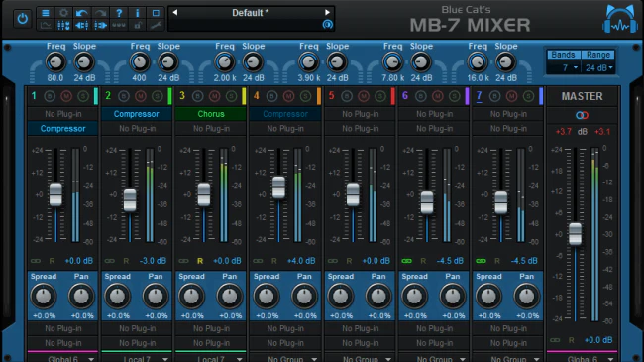Mute band 7 with M button
Image resolution: width=644 pixels, height=362 pixels.
[512, 96]
